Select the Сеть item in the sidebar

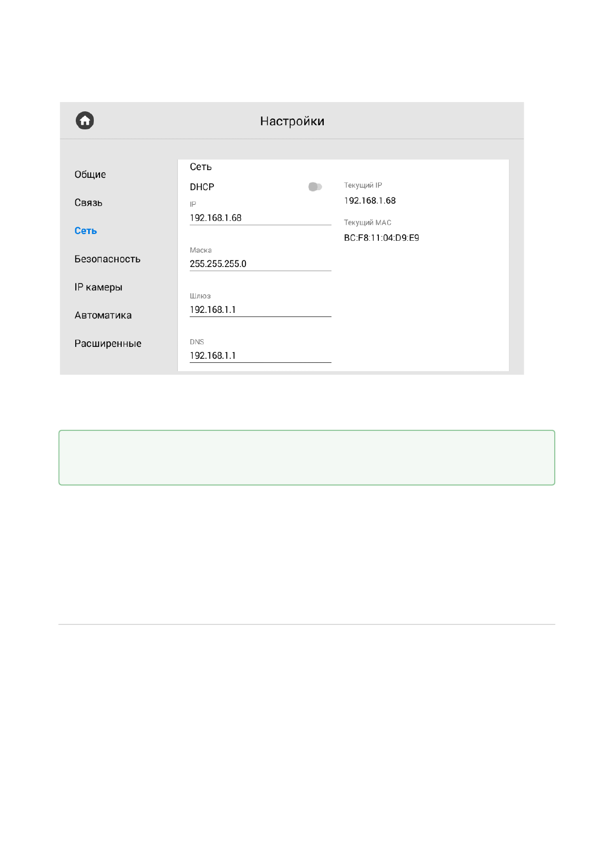[86, 231]
